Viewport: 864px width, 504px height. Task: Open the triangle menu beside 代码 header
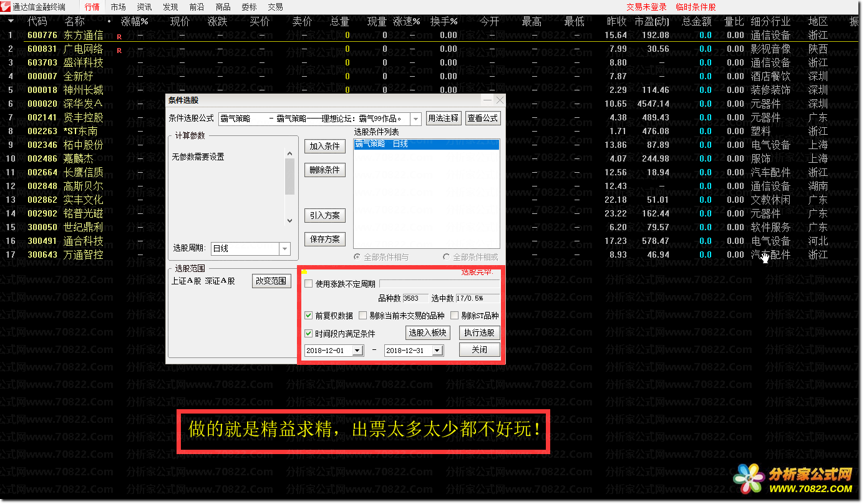click(11, 21)
